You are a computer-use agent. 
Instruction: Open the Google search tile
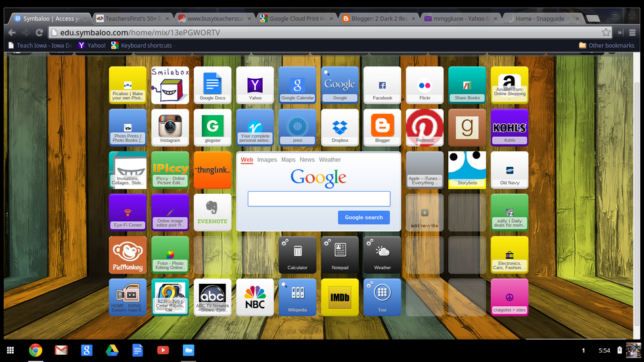pyautogui.click(x=340, y=85)
